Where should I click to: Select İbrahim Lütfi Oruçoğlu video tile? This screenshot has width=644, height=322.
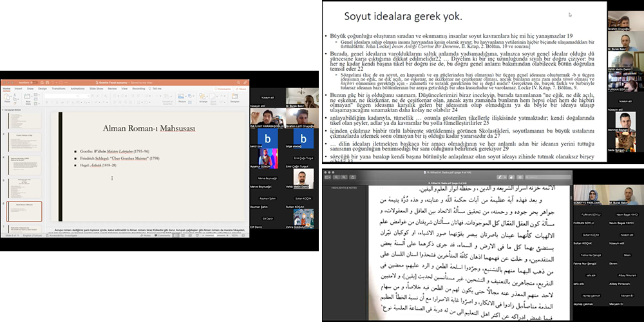tap(302, 118)
